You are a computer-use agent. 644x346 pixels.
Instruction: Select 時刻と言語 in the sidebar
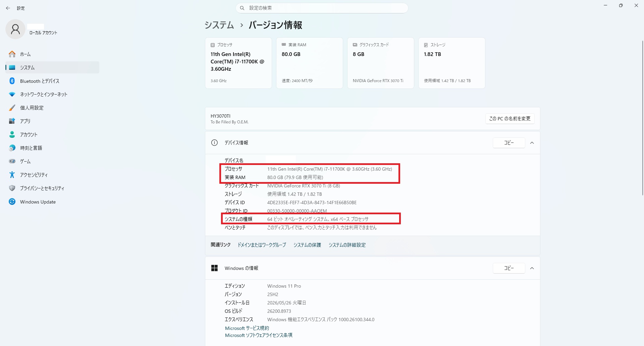tap(52, 148)
